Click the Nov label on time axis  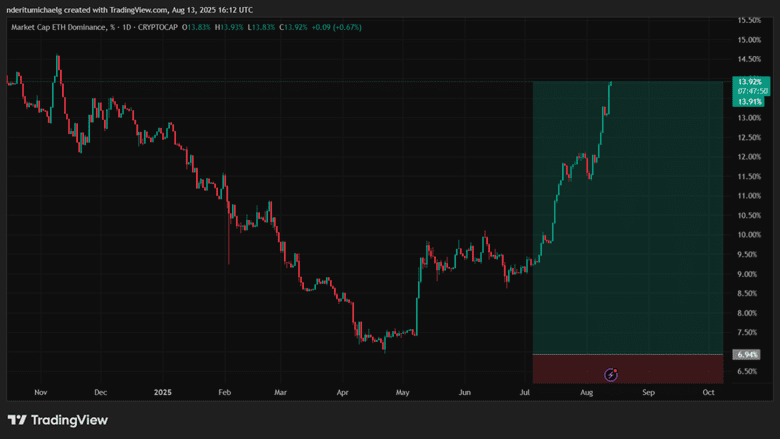(40, 394)
